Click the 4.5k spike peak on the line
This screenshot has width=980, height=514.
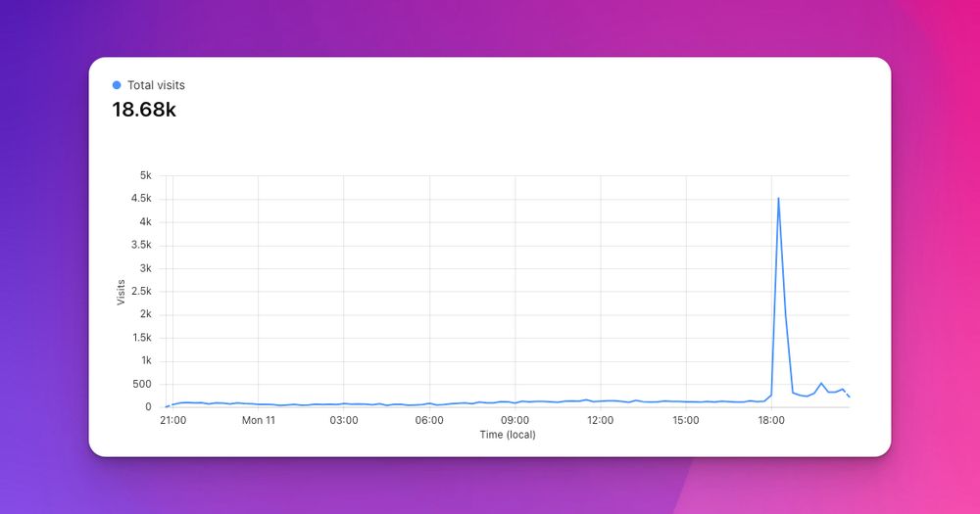pos(778,199)
